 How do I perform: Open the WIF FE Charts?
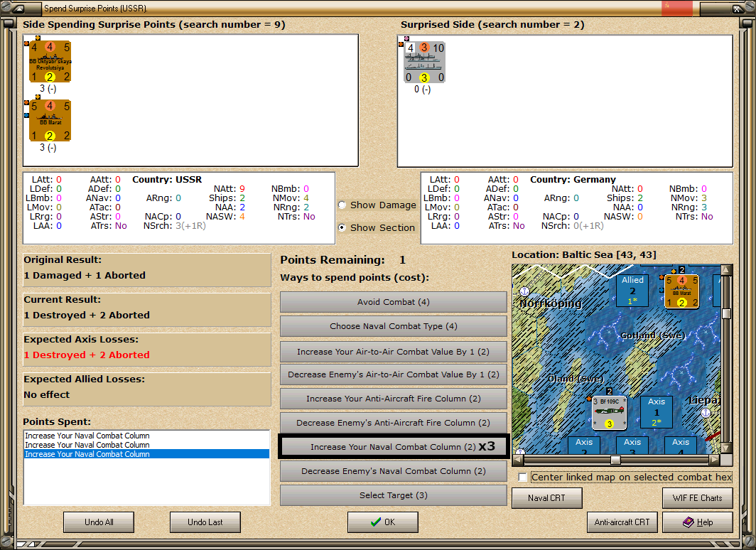pyautogui.click(x=698, y=498)
